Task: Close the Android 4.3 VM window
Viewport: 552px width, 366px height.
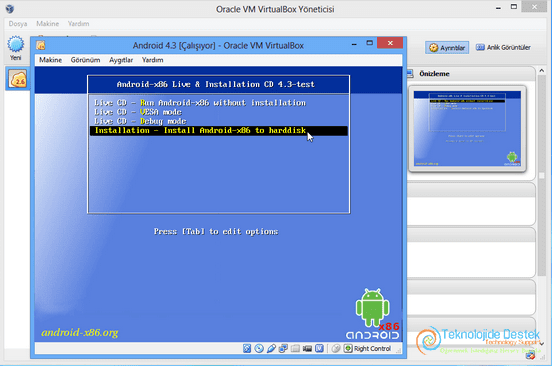Action: pyautogui.click(x=390, y=43)
